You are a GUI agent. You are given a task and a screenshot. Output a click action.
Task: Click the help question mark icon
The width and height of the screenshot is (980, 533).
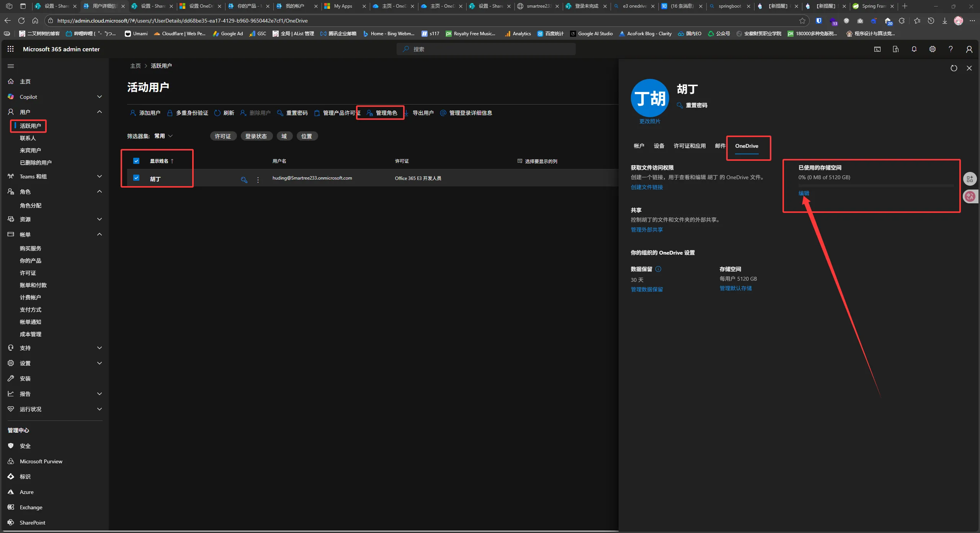click(951, 49)
